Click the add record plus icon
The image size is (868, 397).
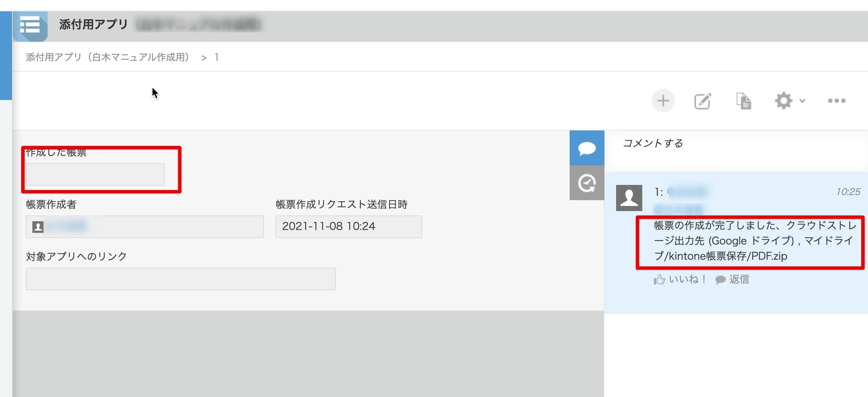pos(663,101)
